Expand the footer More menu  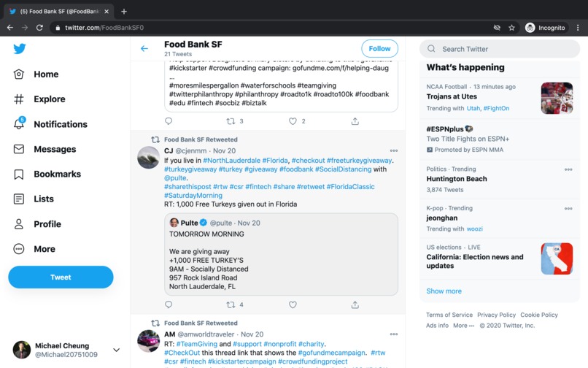[x=463, y=326]
